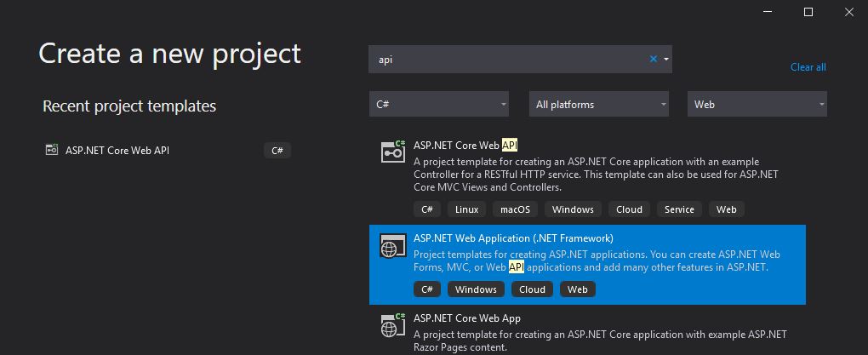Clear the search box with the X
Viewport: 868px width, 355px height.
(x=654, y=59)
